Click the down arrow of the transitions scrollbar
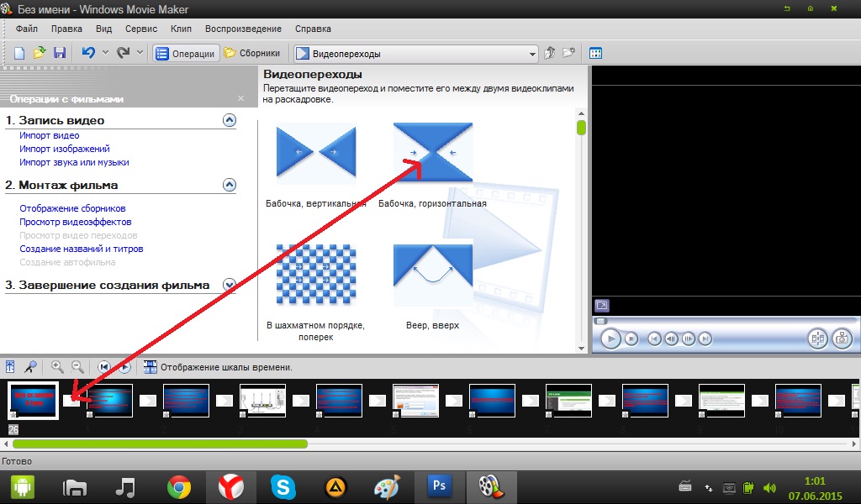861x504 pixels. tap(581, 349)
